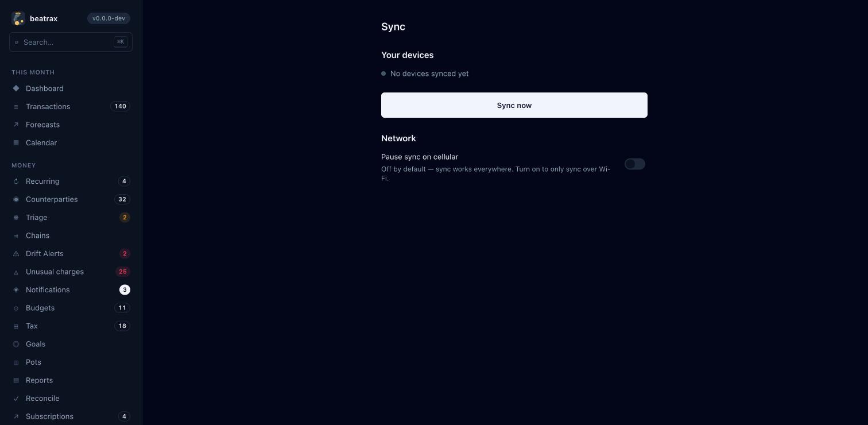Click the Subscriptions arrow icon
The height and width of the screenshot is (425, 868).
[16, 416]
